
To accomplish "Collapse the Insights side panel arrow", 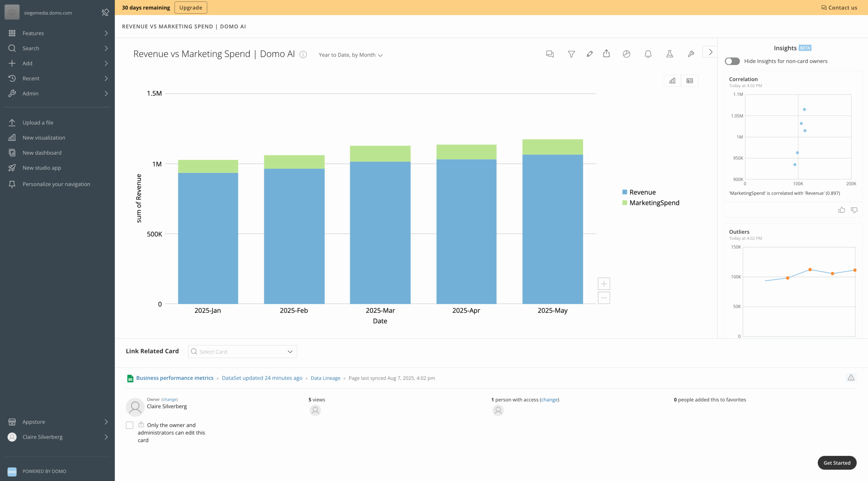I will pyautogui.click(x=710, y=52).
